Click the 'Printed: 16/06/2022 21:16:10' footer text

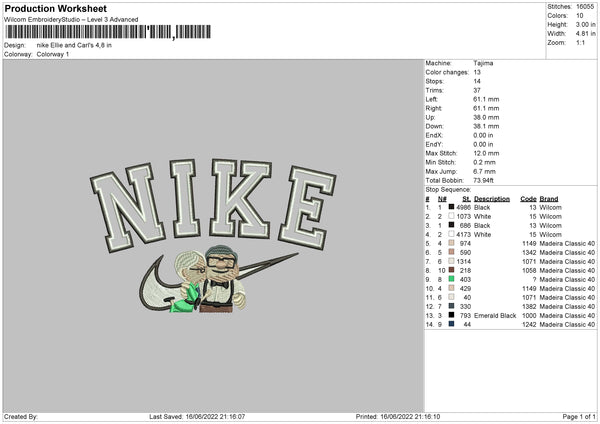coord(398,416)
